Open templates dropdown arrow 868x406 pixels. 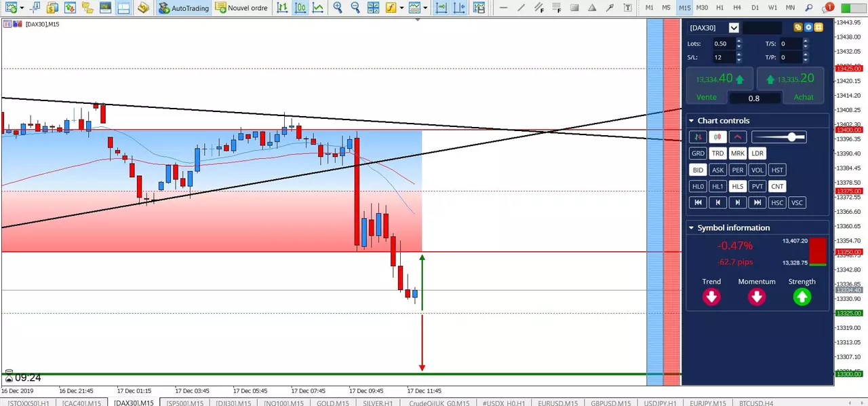tap(425, 8)
